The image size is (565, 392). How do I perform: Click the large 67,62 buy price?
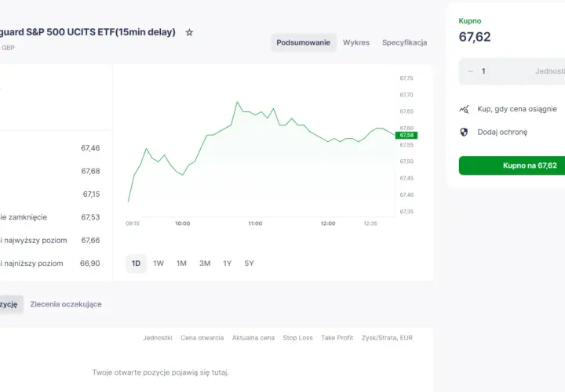pos(475,37)
